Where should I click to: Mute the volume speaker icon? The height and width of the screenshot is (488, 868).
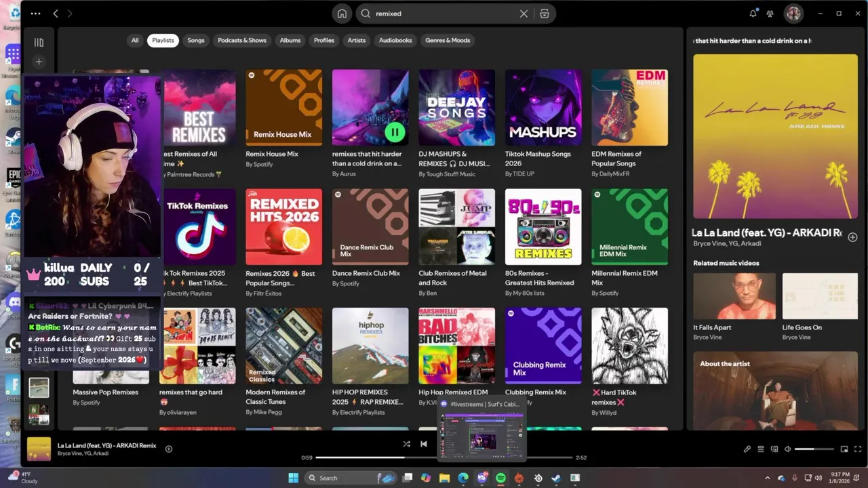(x=787, y=449)
